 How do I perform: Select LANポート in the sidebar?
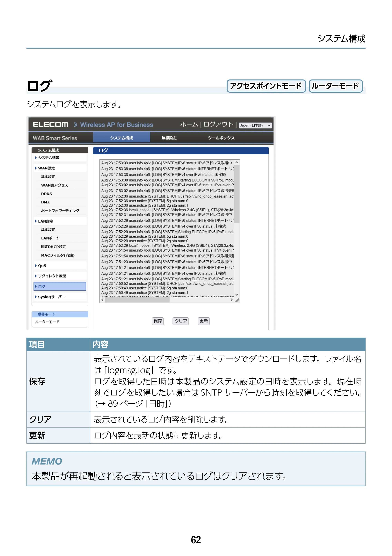pos(50,238)
